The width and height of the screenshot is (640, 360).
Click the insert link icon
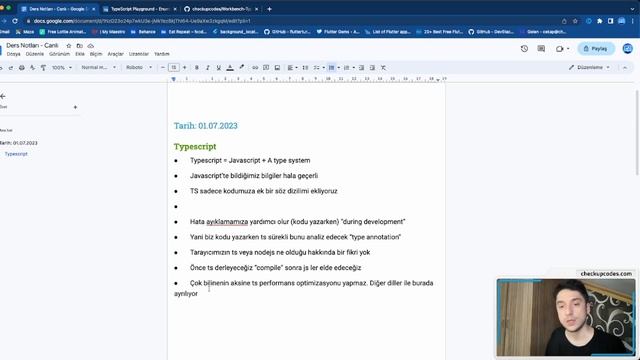point(255,68)
